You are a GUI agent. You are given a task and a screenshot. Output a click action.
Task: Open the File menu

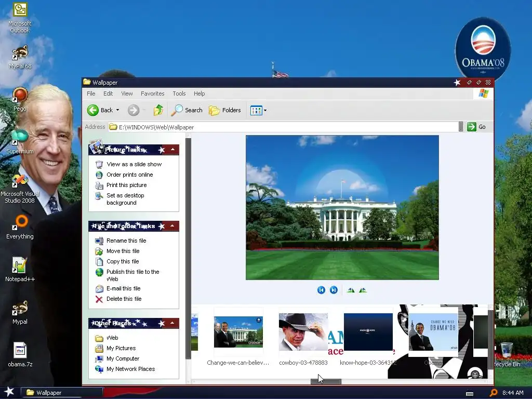91,94
